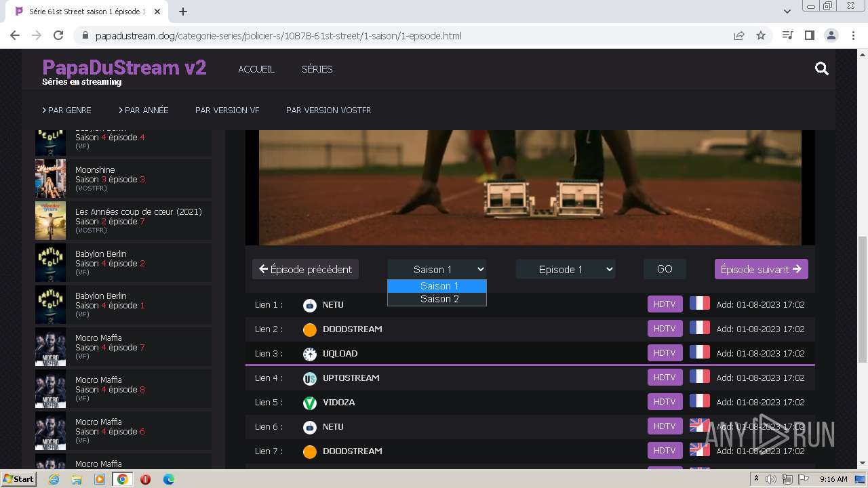The image size is (868, 488).
Task: Click the UQLOAD icon on Lien 3
Action: coord(310,354)
